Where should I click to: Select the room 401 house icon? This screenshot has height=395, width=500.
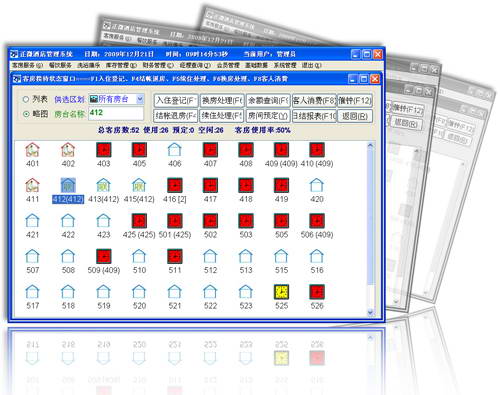32,150
